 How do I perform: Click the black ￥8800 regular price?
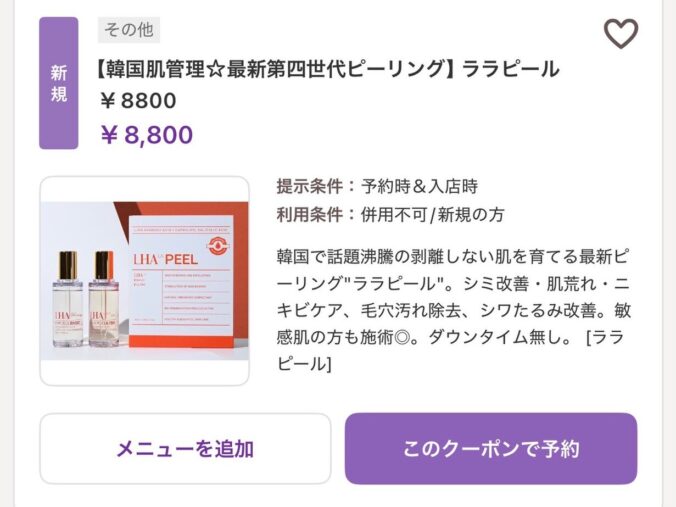tap(138, 101)
